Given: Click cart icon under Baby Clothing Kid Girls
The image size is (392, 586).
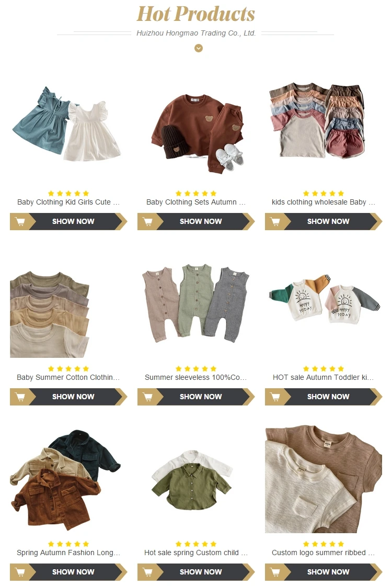Looking at the screenshot, I should point(20,222).
